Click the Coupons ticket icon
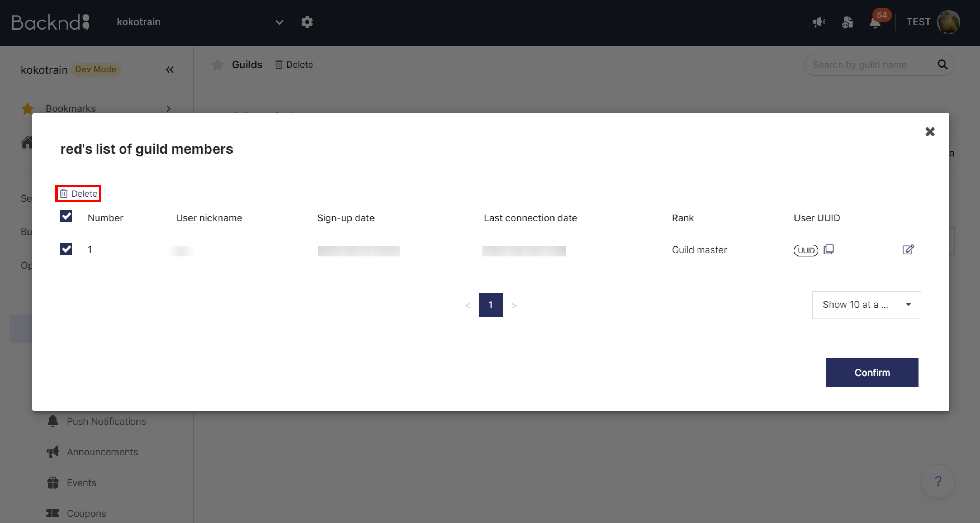 tap(53, 514)
